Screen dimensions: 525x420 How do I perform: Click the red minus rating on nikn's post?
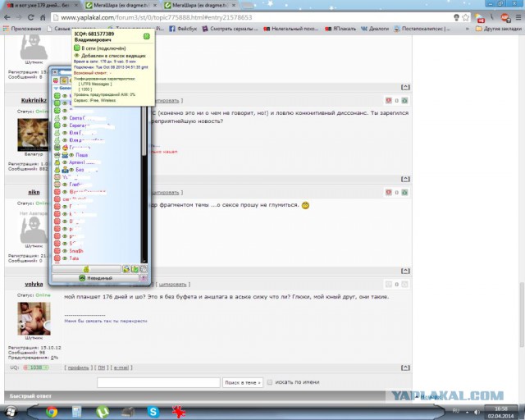388,192
